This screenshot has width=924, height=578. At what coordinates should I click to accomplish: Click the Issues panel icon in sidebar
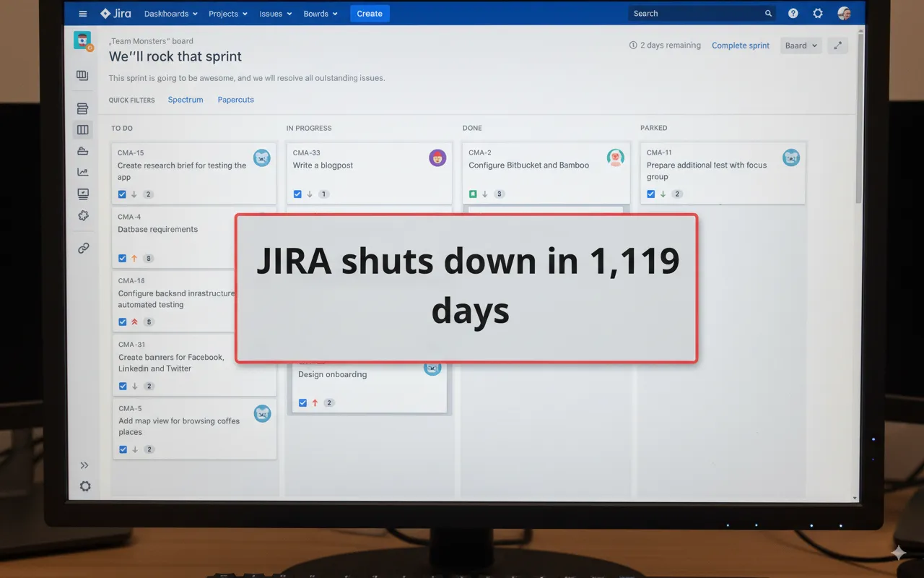(x=82, y=194)
